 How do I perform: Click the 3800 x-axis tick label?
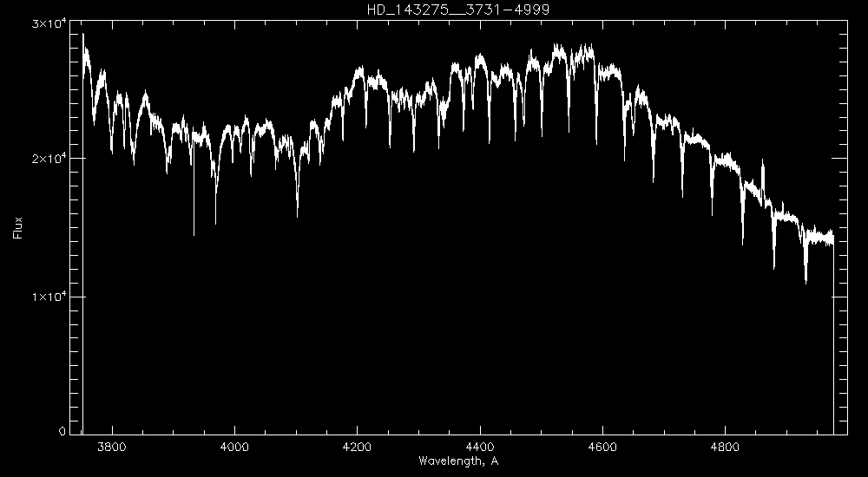click(112, 448)
